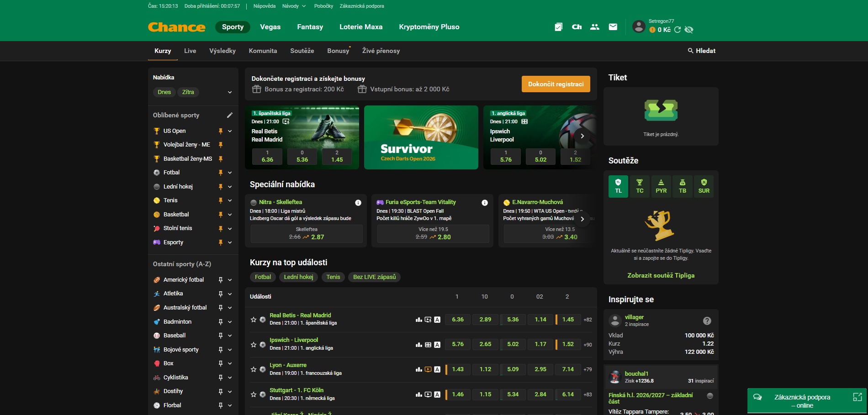This screenshot has height=415, width=868.
Task: Open the Survivor Czech Darts Open banner
Action: (421, 137)
